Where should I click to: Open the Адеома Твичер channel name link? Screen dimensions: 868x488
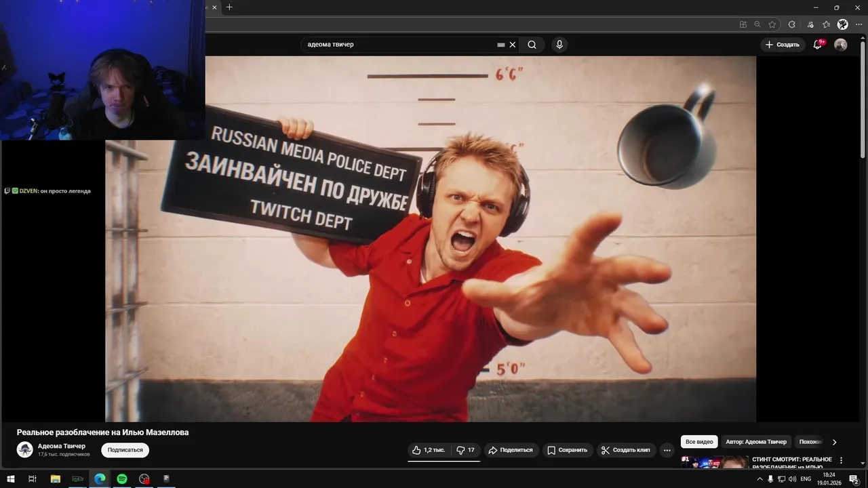point(62,446)
